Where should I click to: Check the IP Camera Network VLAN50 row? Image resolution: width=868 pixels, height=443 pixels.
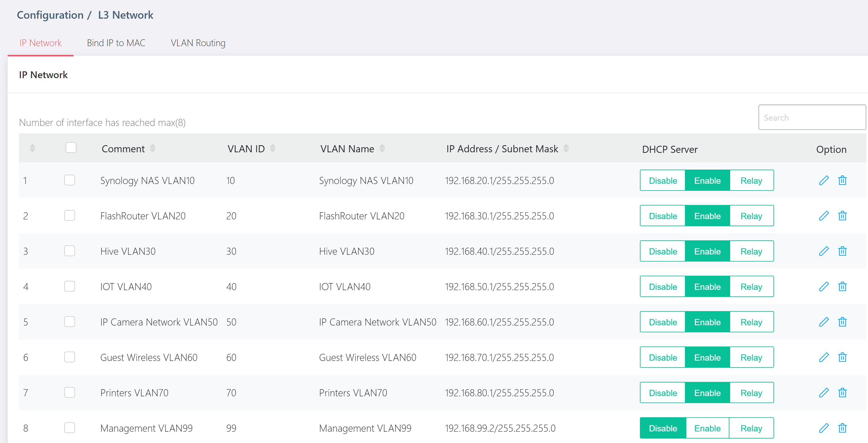pyautogui.click(x=69, y=322)
